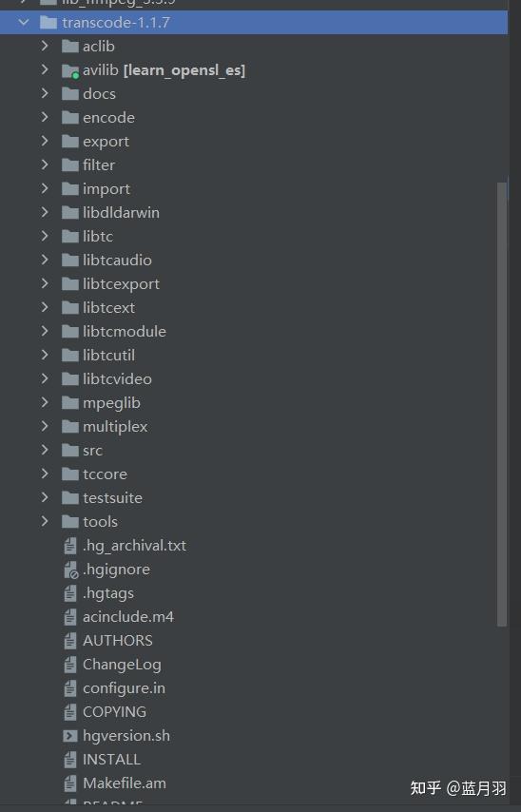
Task: Click the avilib module folder icon
Action: click(70, 70)
